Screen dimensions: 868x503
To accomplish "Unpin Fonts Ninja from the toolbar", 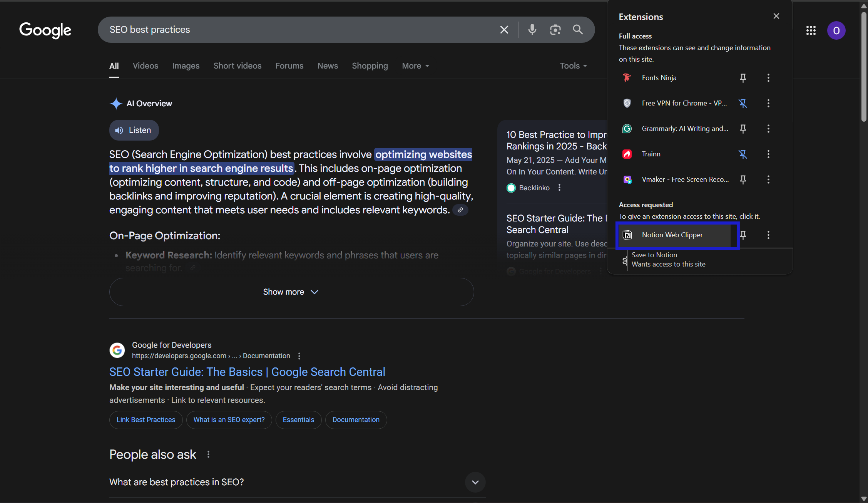I will pyautogui.click(x=743, y=77).
